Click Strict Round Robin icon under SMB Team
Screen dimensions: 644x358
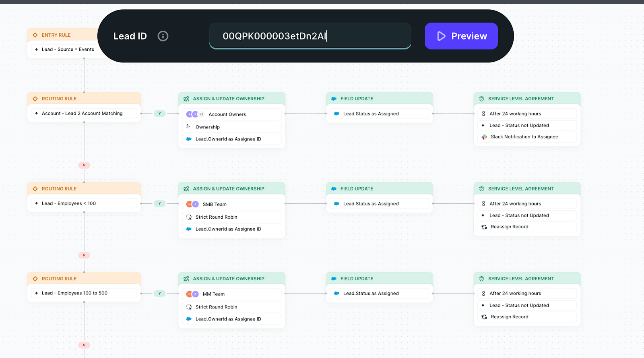click(x=189, y=217)
